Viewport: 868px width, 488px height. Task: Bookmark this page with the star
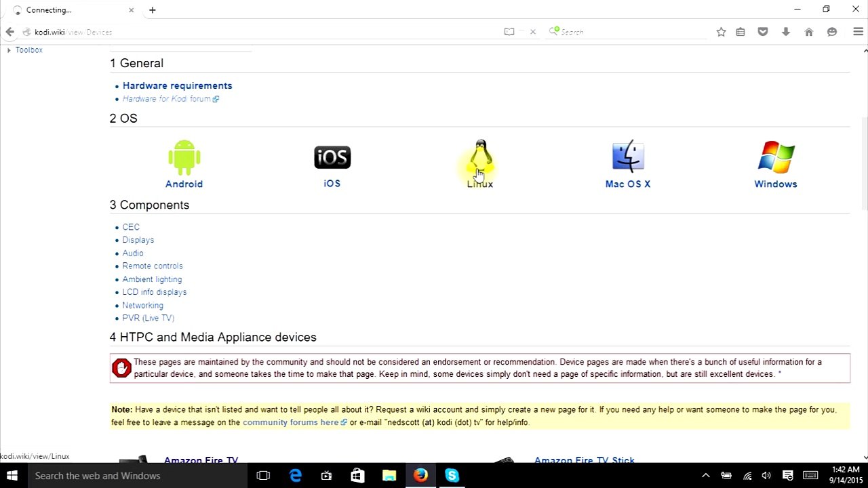(x=721, y=32)
